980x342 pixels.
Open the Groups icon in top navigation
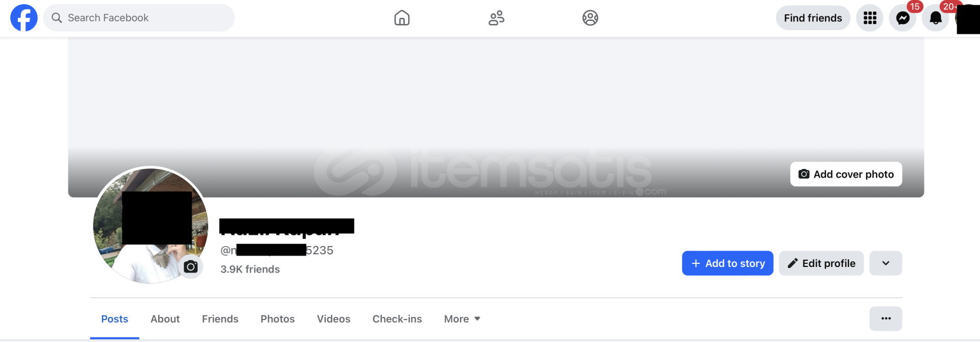pos(590,18)
